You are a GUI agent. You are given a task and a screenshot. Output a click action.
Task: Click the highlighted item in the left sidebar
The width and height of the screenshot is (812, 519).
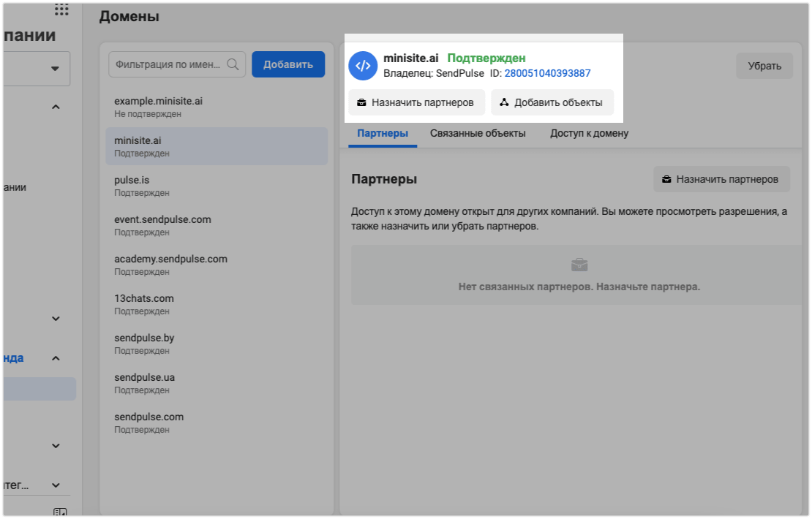tap(40, 389)
